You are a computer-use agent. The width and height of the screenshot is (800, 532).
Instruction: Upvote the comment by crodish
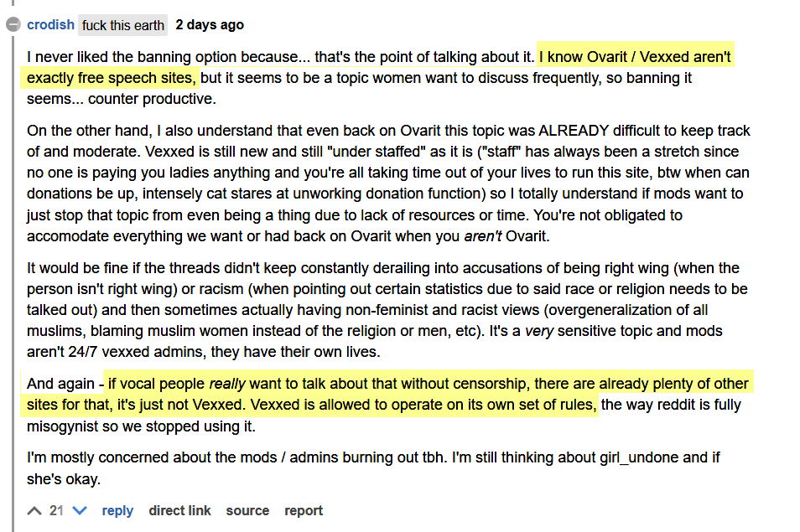[34, 510]
